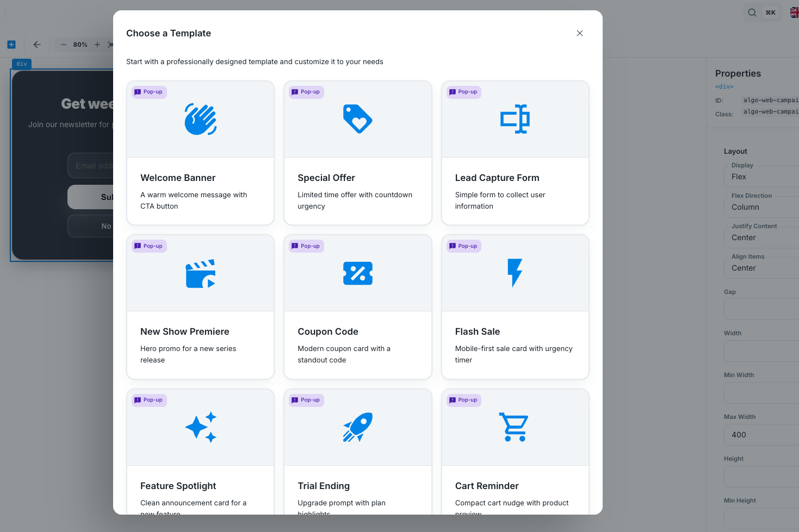Viewport: 799px width, 532px height.
Task: Zoom in with the plus icon
Action: click(x=97, y=45)
